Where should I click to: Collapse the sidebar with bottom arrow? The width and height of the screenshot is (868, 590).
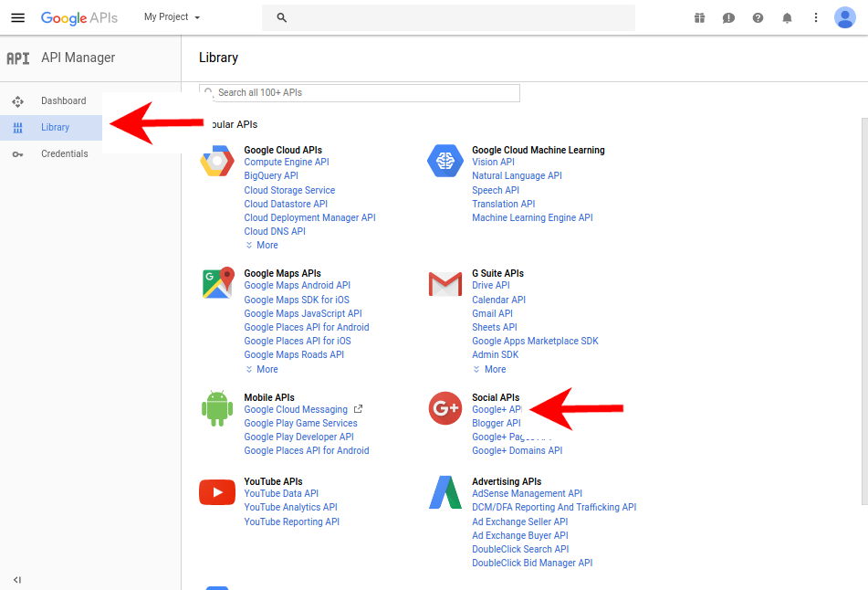point(17,580)
